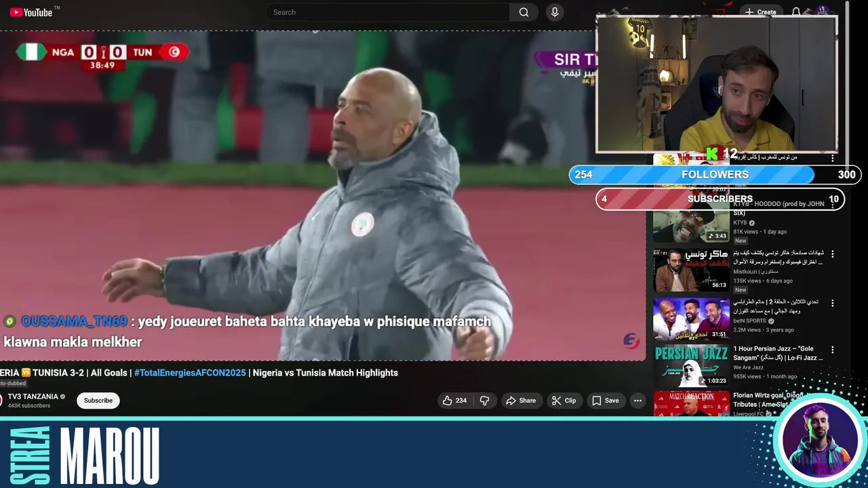Open the Mistkouzi video thumbnail
This screenshot has width=868, height=488.
click(691, 270)
